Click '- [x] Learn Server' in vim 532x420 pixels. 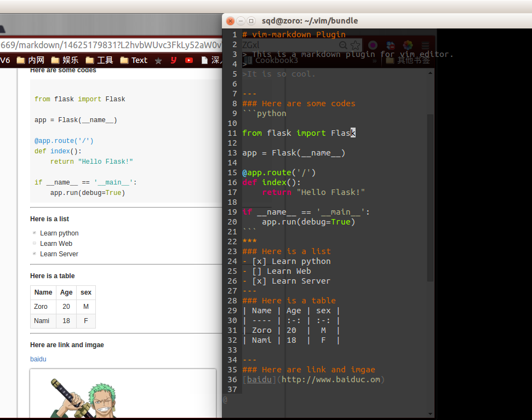click(287, 281)
